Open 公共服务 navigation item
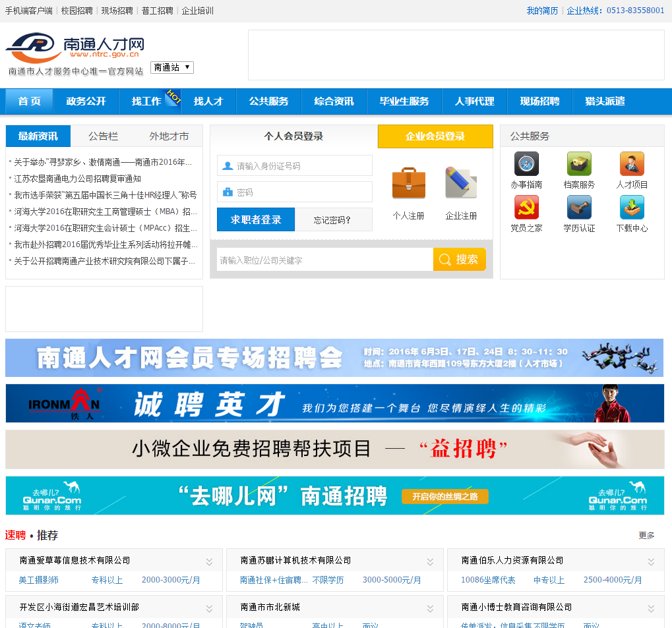Viewport: 672px width, 628px height. tap(268, 101)
